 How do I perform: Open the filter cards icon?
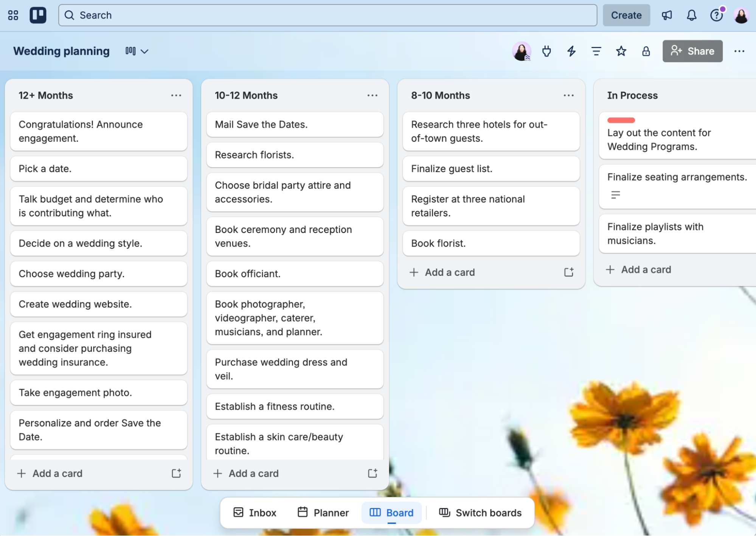[596, 51]
